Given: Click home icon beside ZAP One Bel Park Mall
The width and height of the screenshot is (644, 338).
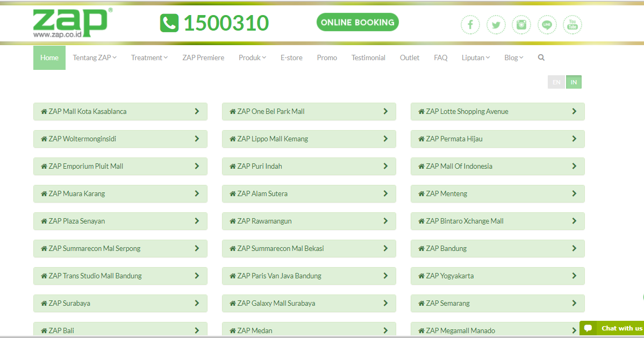Looking at the screenshot, I should tap(232, 111).
